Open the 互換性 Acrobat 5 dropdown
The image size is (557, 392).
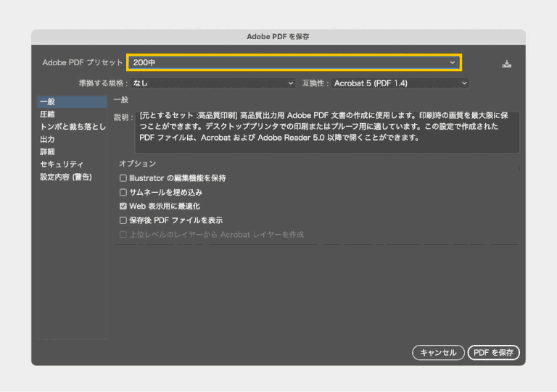(x=400, y=83)
